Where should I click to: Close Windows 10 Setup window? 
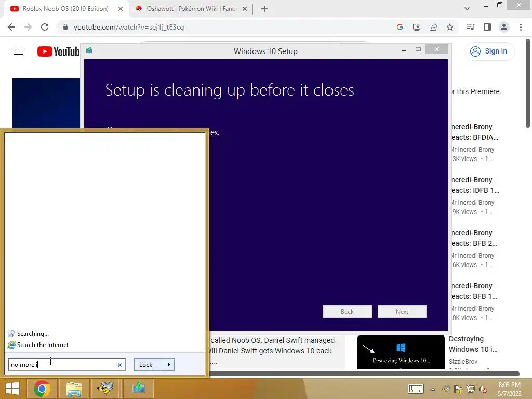pos(436,49)
